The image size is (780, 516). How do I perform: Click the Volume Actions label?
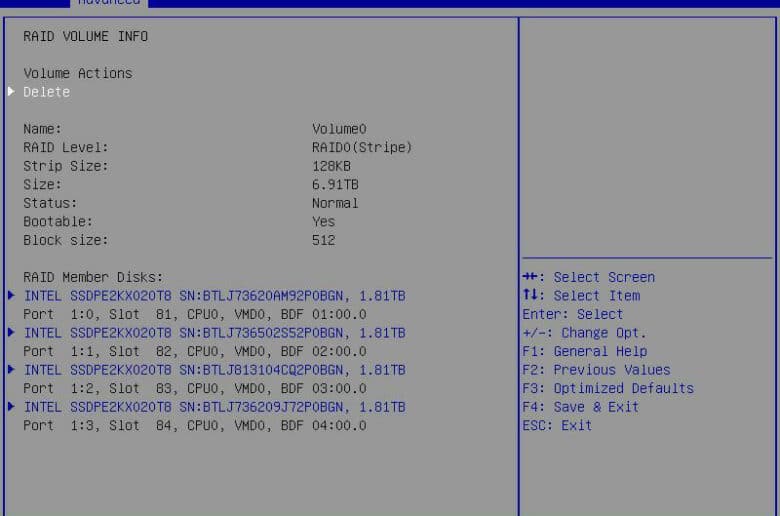click(78, 73)
